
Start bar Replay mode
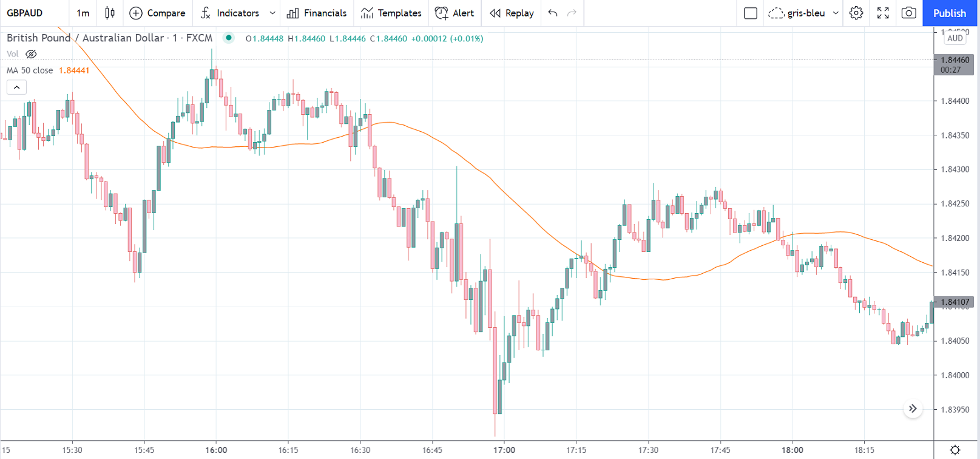pyautogui.click(x=512, y=13)
